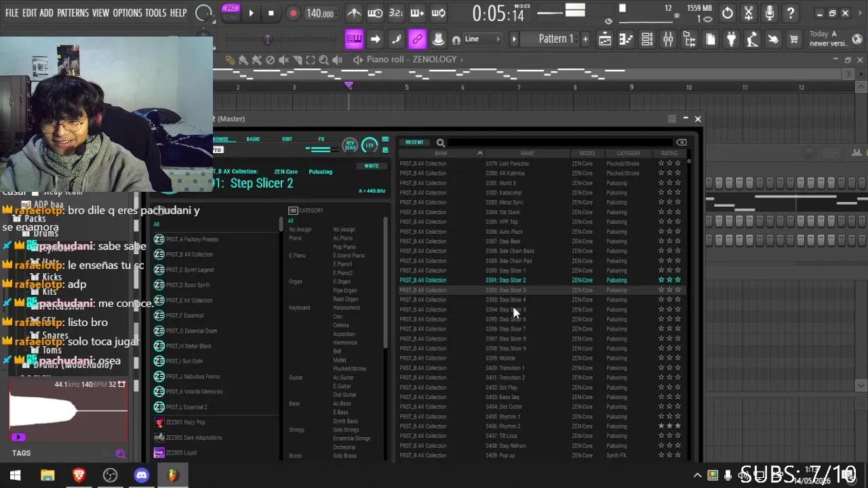The height and width of the screenshot is (488, 868).
Task: Open the audio editor scissors icon
Action: tap(749, 13)
